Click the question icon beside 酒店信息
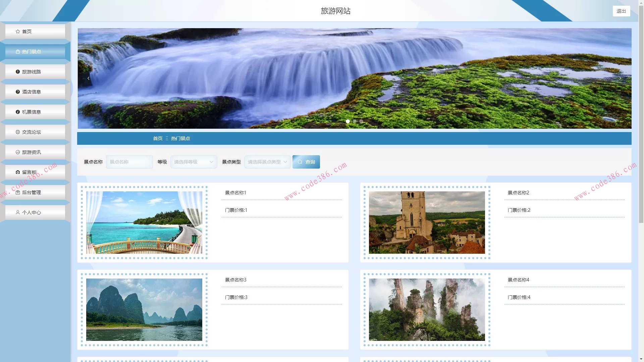 [18, 92]
